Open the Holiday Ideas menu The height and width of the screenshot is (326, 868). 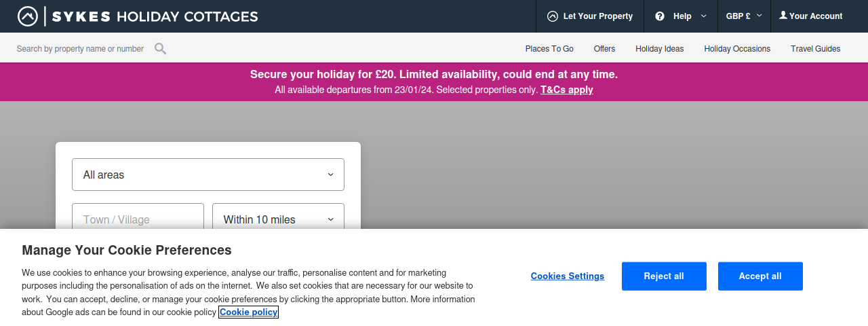660,49
